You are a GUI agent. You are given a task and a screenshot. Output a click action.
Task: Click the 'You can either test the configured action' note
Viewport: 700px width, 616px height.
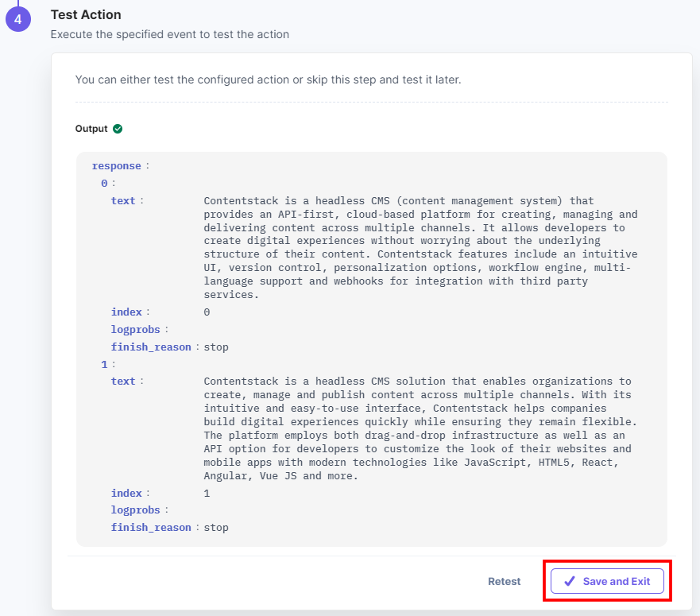click(268, 80)
